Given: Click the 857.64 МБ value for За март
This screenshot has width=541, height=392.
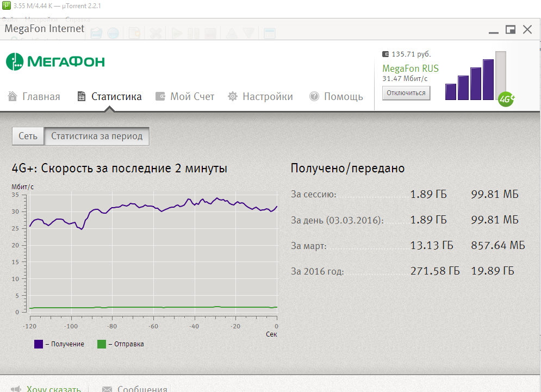Looking at the screenshot, I should [498, 245].
